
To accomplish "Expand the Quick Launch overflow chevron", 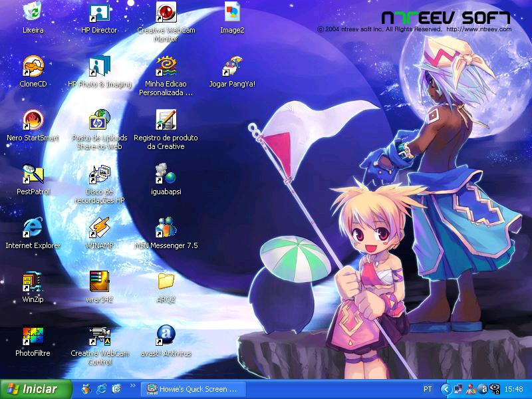I will pos(132,386).
